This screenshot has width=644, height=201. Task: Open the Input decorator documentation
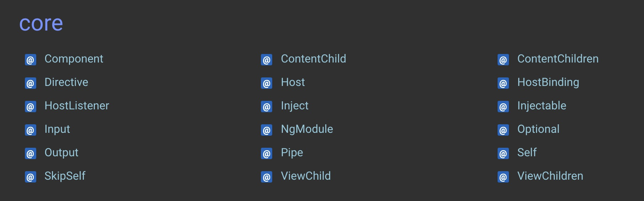point(57,129)
